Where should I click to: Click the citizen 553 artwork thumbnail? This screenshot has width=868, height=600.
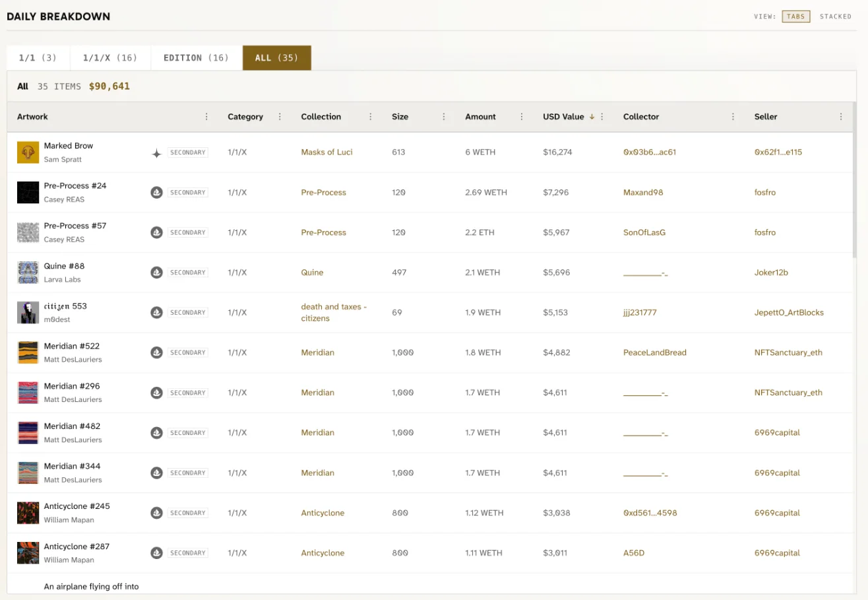[28, 313]
